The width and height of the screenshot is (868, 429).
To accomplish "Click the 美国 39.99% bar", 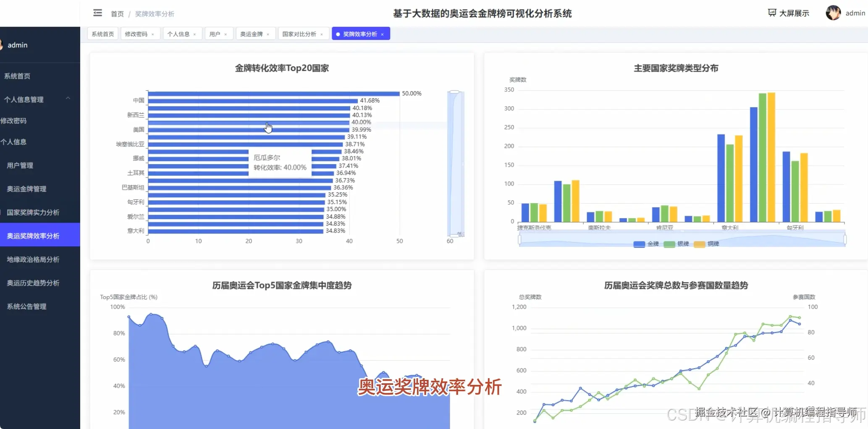I will click(x=249, y=130).
